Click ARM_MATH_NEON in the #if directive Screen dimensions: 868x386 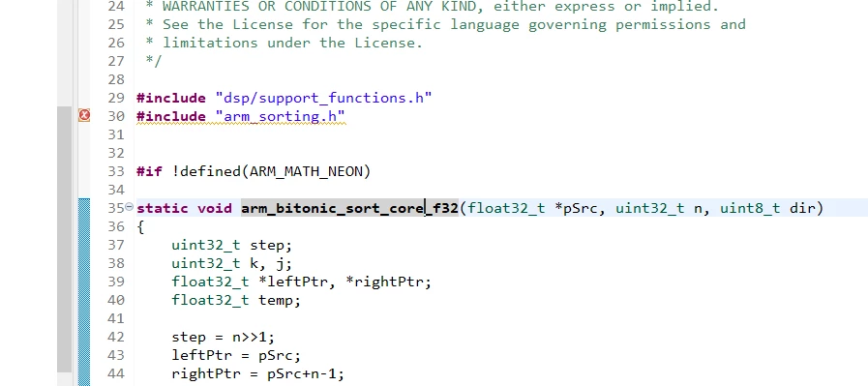click(x=306, y=171)
